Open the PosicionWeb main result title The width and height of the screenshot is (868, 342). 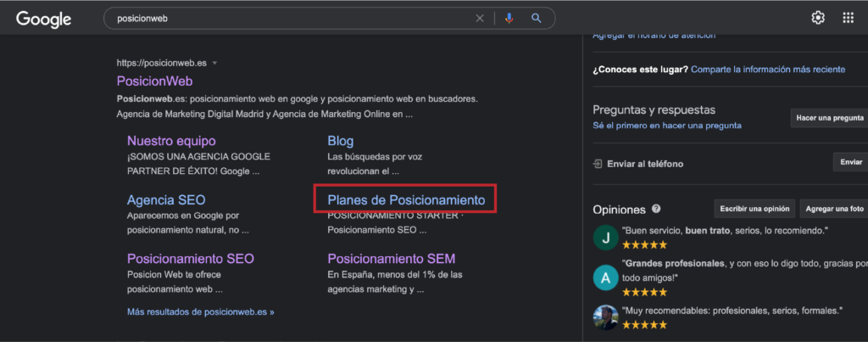(154, 81)
